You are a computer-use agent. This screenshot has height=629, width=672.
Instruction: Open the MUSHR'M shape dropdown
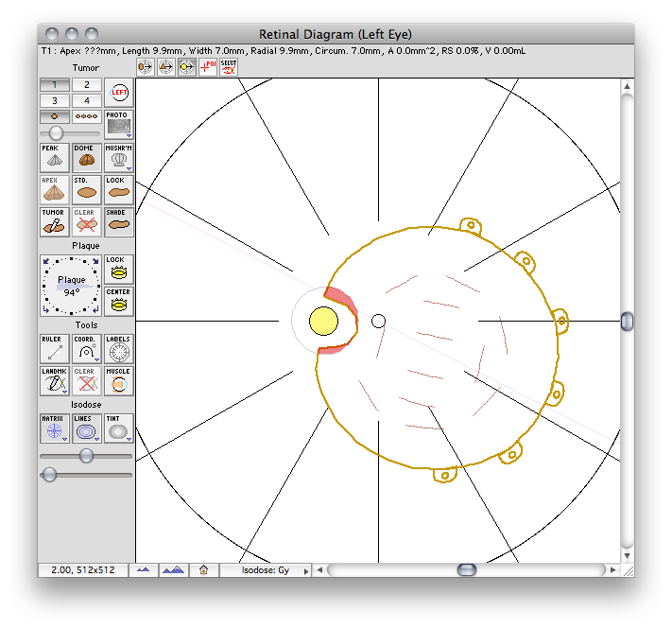(129, 168)
